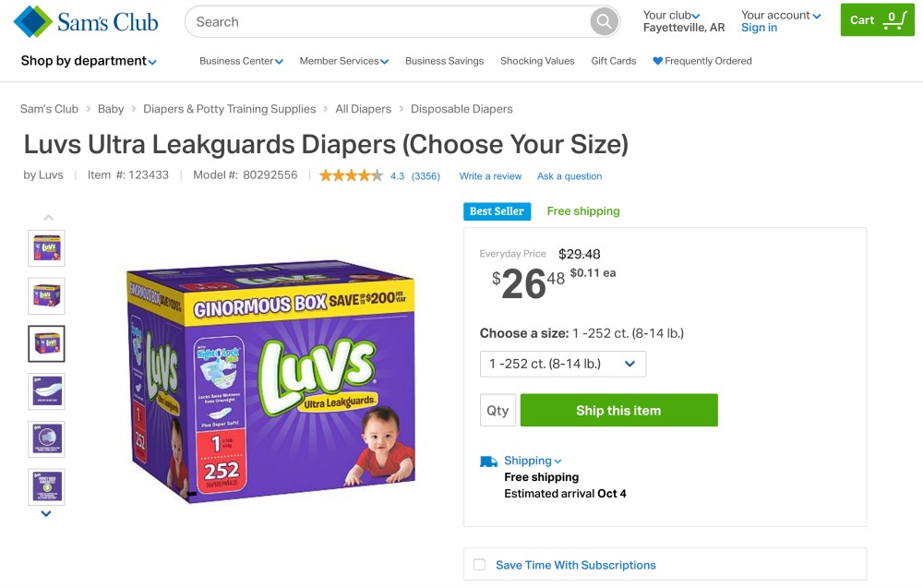Screen dimensions: 923x588
Task: Expand Shop by department menu
Action: pos(89,61)
